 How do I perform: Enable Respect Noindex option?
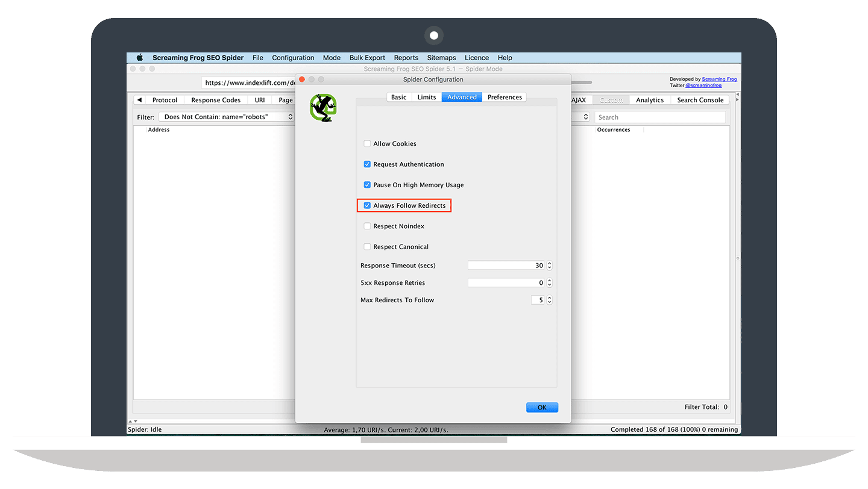point(367,226)
